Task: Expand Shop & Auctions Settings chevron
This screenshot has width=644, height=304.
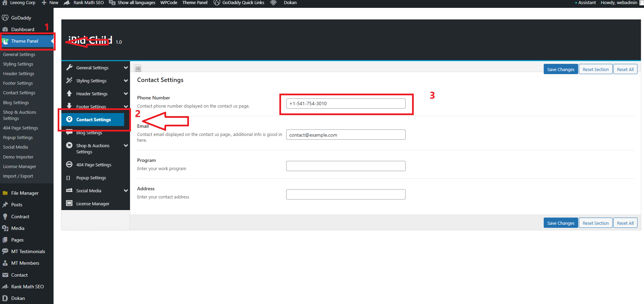Action: [126, 146]
